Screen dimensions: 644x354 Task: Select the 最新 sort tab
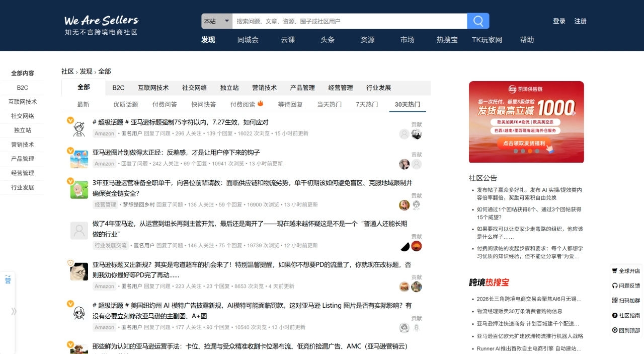[x=83, y=104]
